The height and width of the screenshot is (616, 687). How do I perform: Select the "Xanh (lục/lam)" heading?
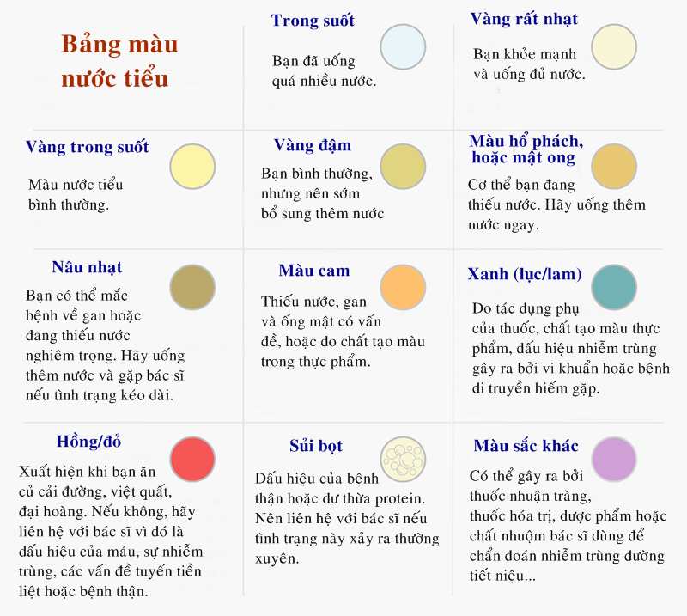[525, 275]
